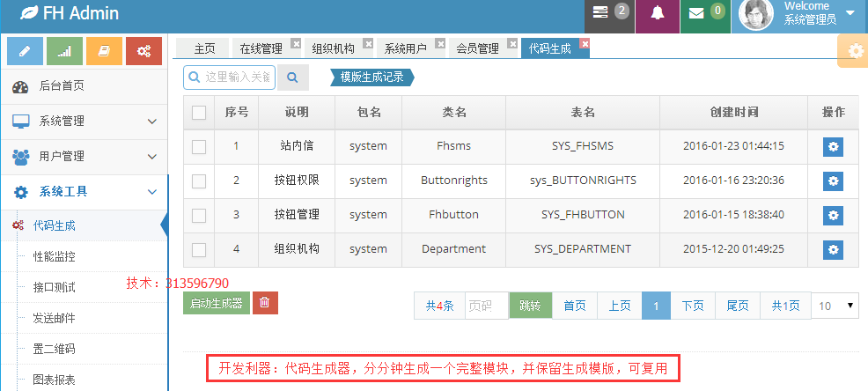
Task: Click the red cogs shortcut button
Action: coord(143,51)
